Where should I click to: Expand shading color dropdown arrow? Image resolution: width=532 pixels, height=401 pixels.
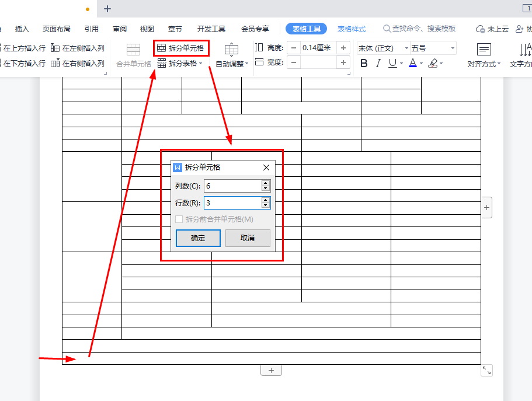pos(441,64)
